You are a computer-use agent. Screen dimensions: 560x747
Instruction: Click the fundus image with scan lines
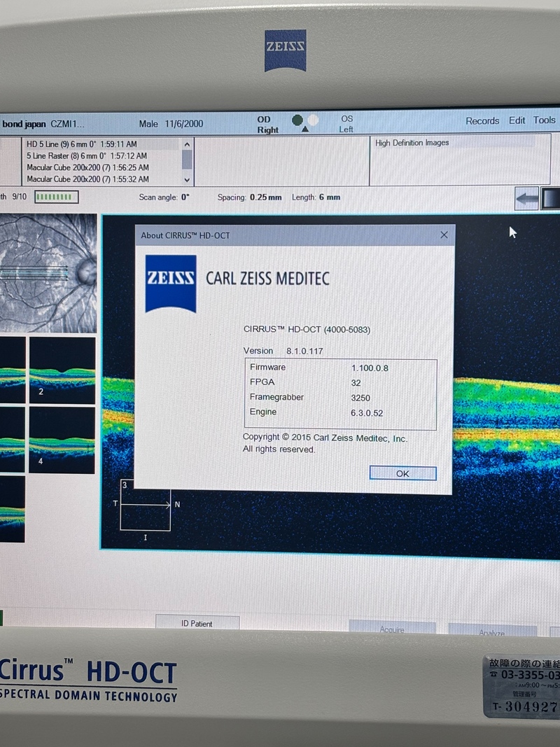pyautogui.click(x=48, y=273)
